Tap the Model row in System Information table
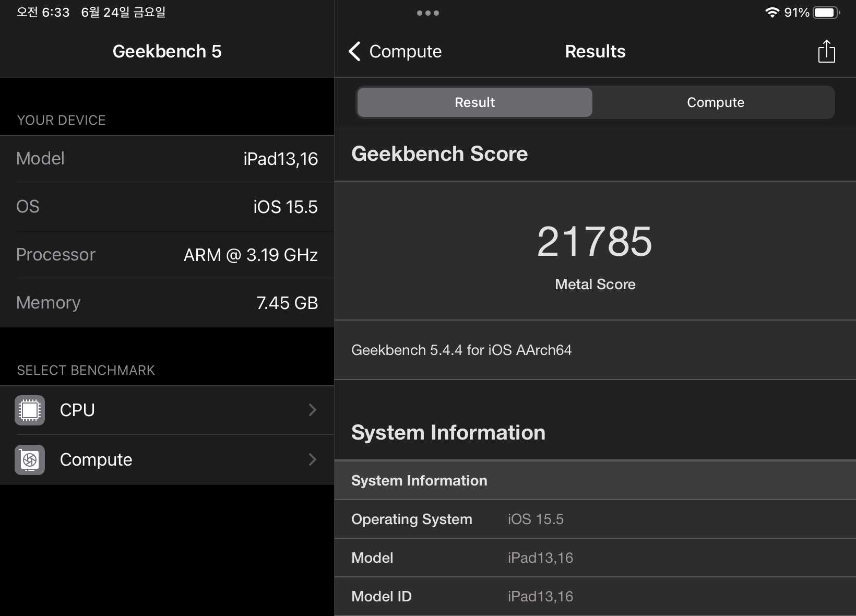 click(x=595, y=558)
